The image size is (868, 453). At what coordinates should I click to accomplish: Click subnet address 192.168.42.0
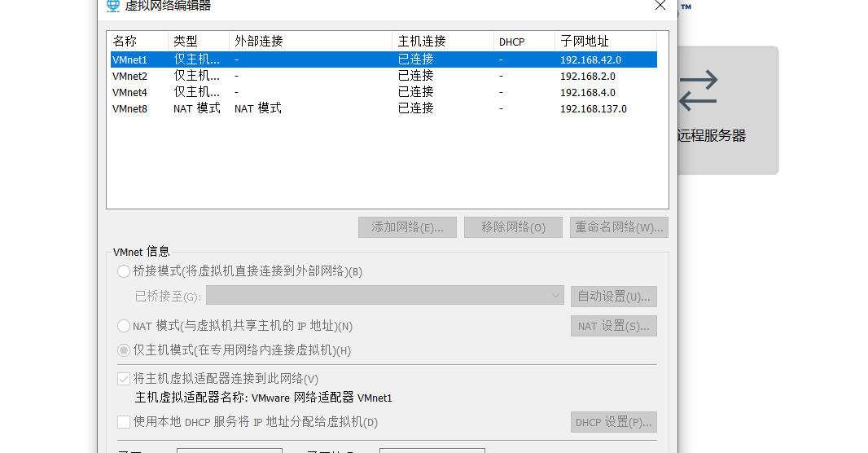pos(590,59)
